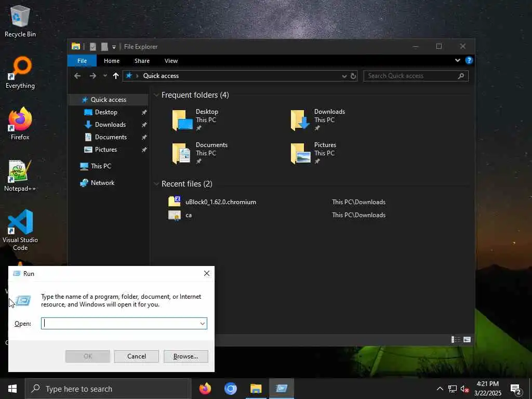Click the search magnifier in File Explorer
Screen dimensions: 532x399
click(x=461, y=76)
